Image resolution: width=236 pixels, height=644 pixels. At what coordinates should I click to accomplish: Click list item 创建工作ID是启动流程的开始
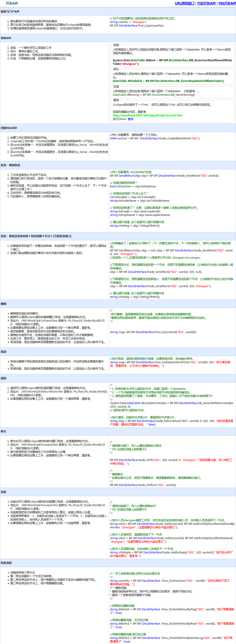pyautogui.click(x=29, y=138)
